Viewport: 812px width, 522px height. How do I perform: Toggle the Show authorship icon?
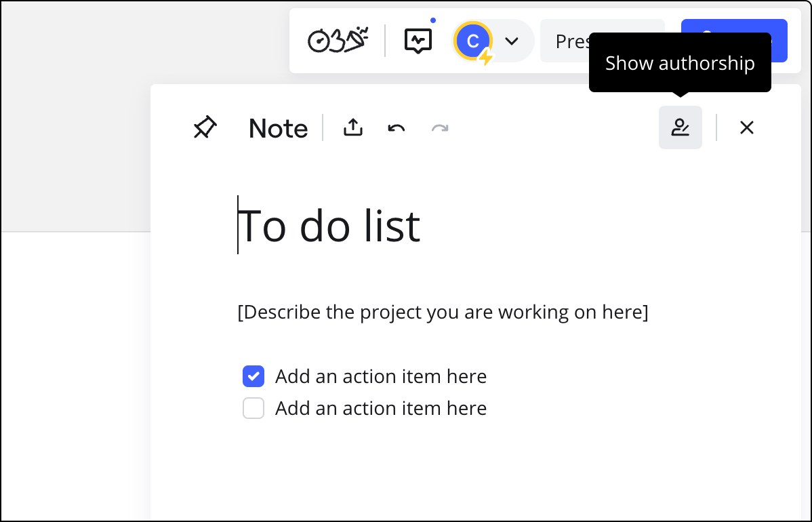pos(680,127)
